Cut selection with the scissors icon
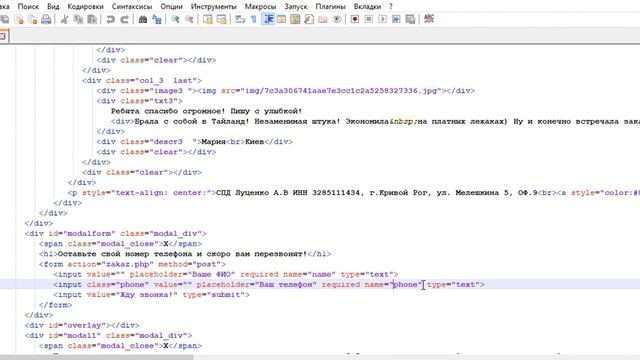 click(x=64, y=19)
